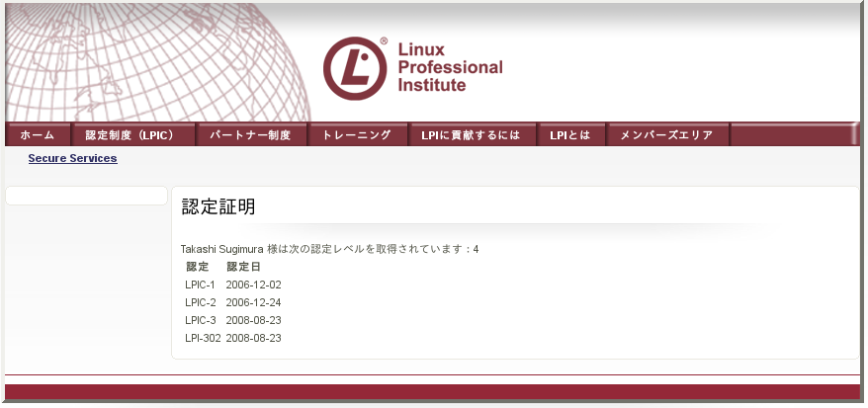
Task: Open the LPIに貢献するには menu item
Action: click(472, 135)
